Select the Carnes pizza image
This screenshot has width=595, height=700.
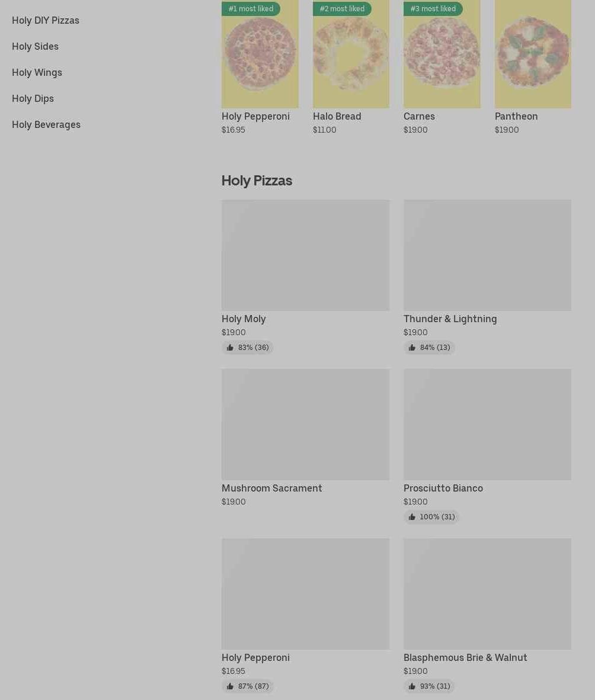coord(442,54)
